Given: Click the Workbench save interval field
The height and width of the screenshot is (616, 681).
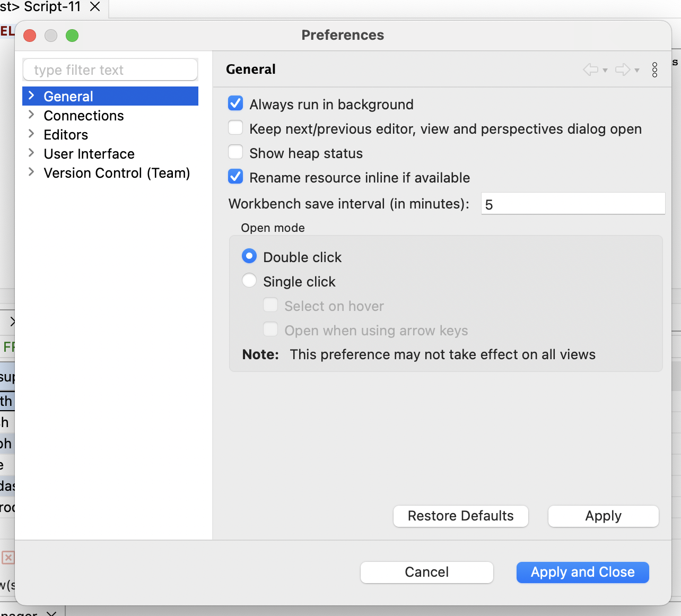Looking at the screenshot, I should 572,204.
